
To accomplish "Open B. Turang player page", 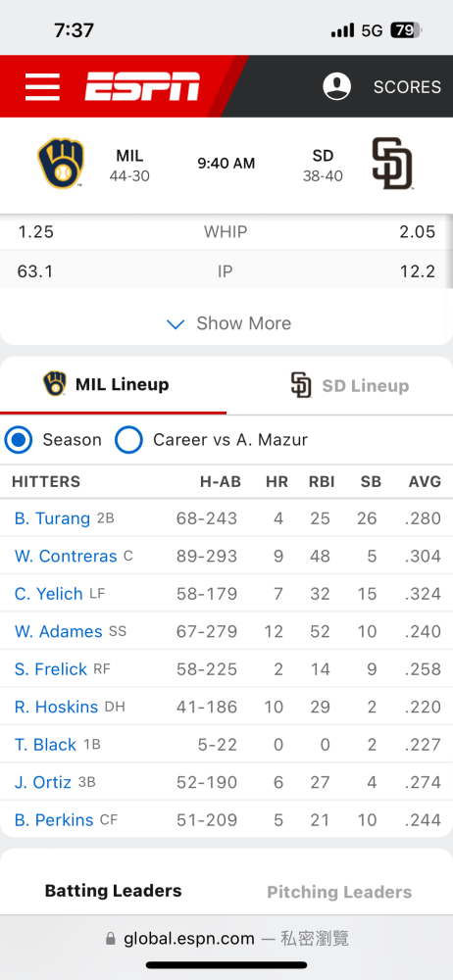I will click(52, 518).
